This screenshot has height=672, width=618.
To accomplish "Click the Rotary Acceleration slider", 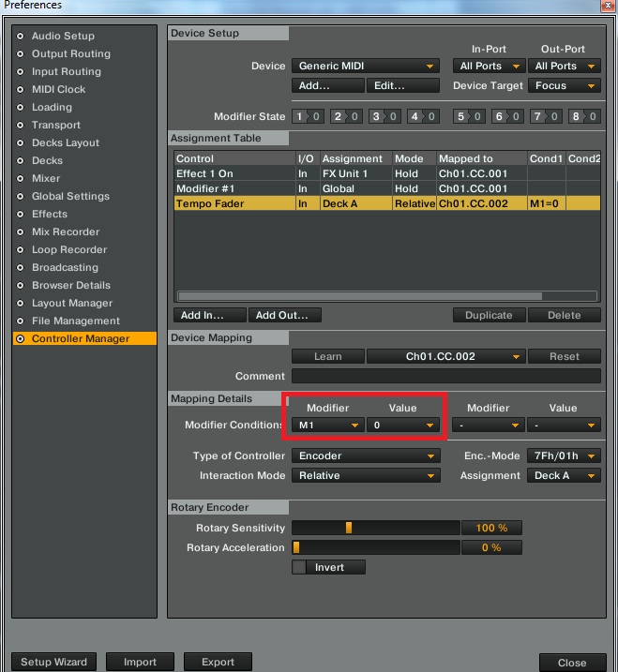I will click(376, 547).
